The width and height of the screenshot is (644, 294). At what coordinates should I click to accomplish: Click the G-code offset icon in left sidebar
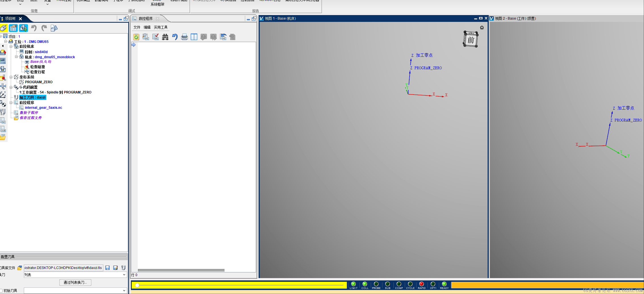tap(3, 103)
